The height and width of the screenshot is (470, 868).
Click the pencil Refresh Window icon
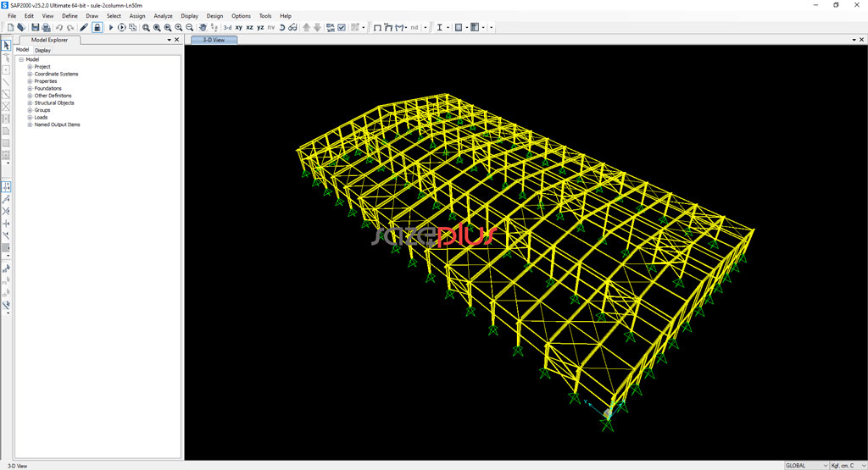coord(84,27)
